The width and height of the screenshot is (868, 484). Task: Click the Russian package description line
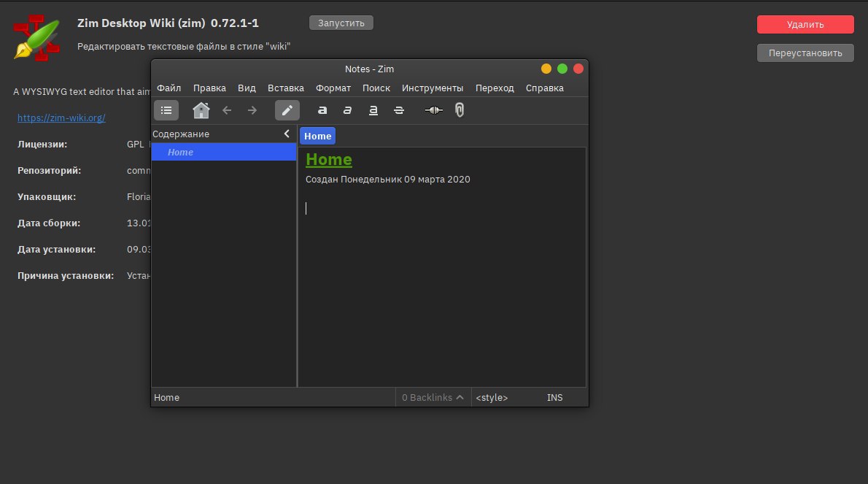point(184,47)
